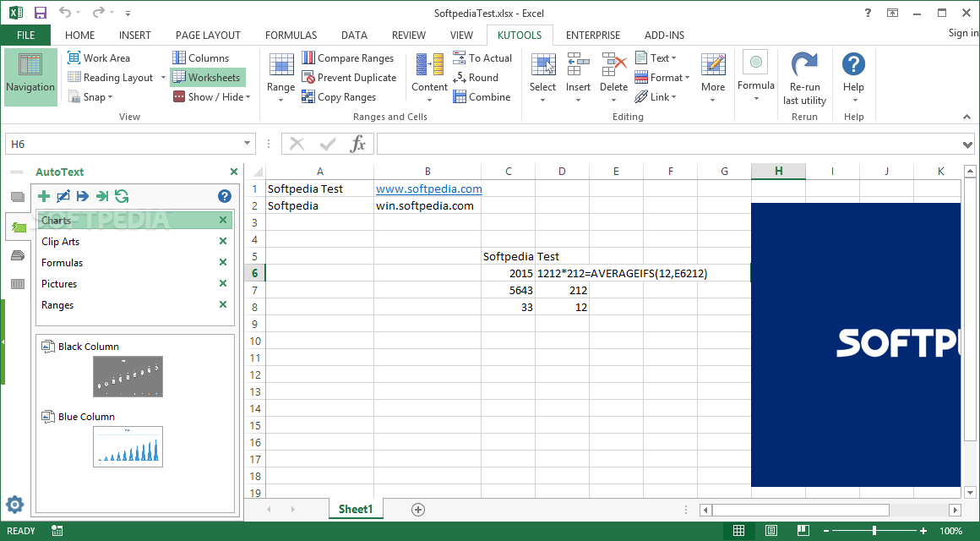Viewport: 980px width, 541px height.
Task: Switch to the FORMULAS ribbon tab
Action: pos(291,35)
